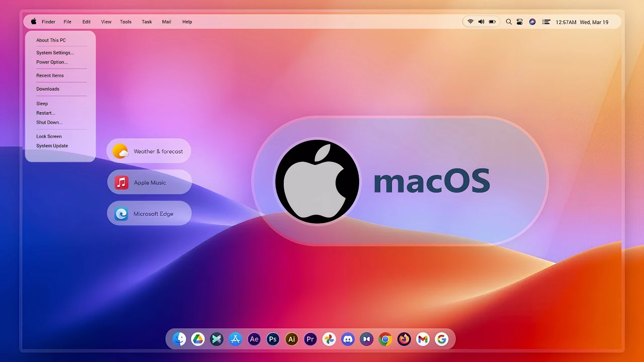The image size is (644, 362).
Task: Activate Siri from the menu bar
Action: (x=532, y=22)
